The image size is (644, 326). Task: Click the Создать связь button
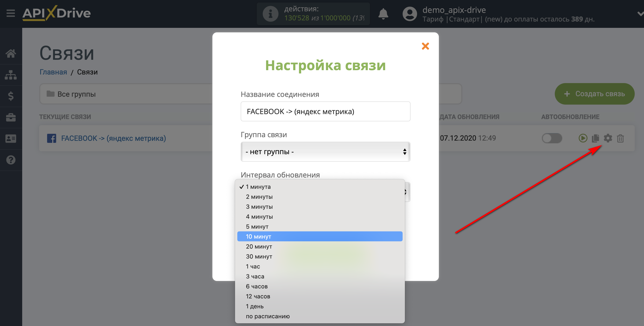click(x=594, y=94)
